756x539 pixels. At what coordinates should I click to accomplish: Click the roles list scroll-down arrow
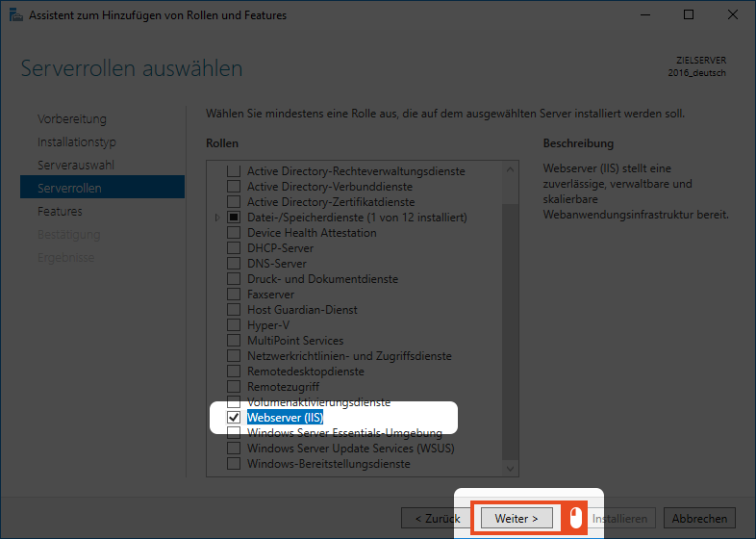coord(511,468)
